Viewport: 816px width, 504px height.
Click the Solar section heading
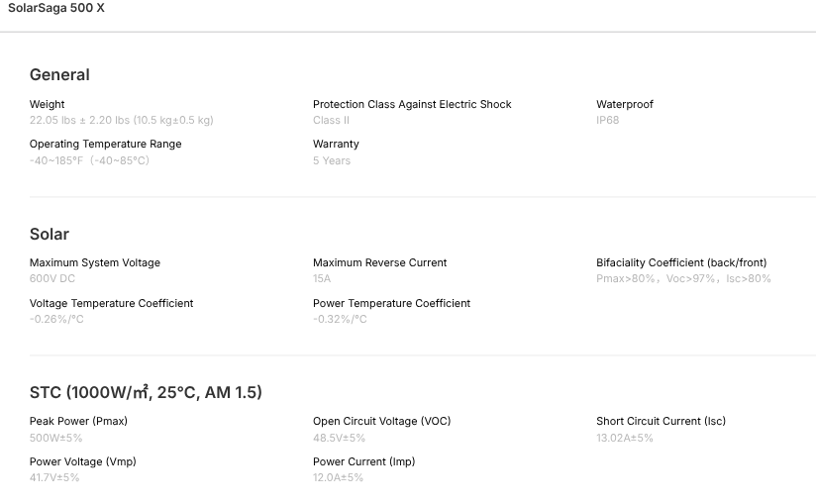pos(50,235)
